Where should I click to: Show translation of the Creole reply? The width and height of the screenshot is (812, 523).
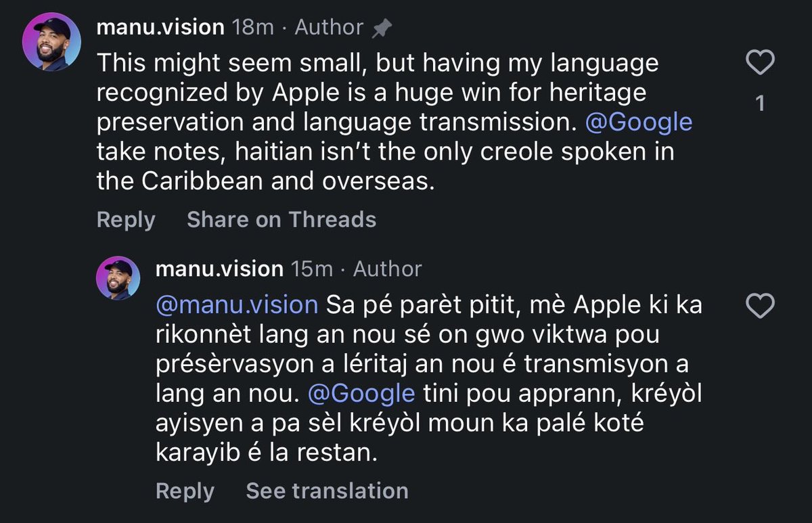(327, 491)
